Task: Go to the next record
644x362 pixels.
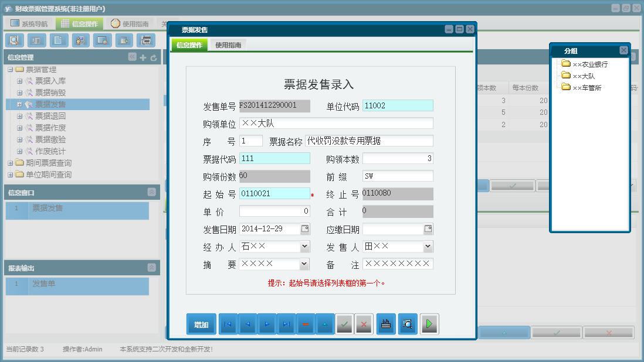Action: coord(267,325)
